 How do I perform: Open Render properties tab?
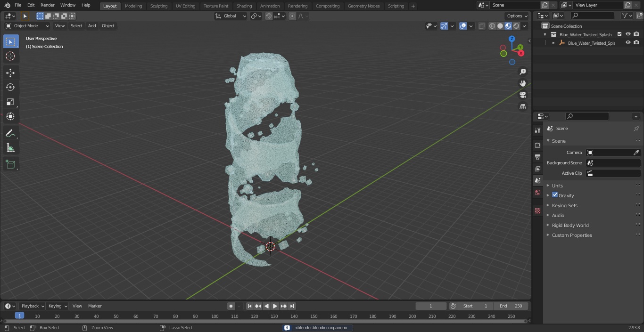pos(537,145)
